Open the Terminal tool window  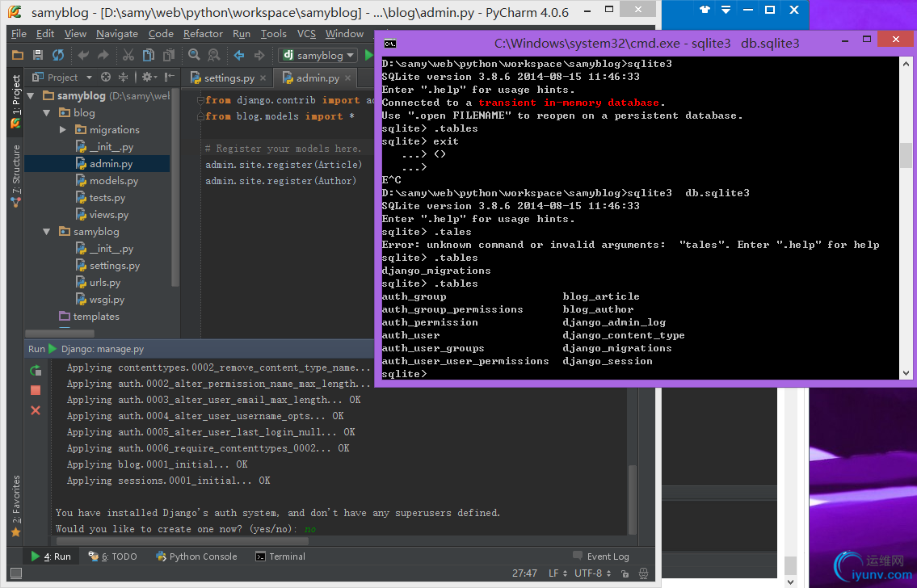coord(280,556)
